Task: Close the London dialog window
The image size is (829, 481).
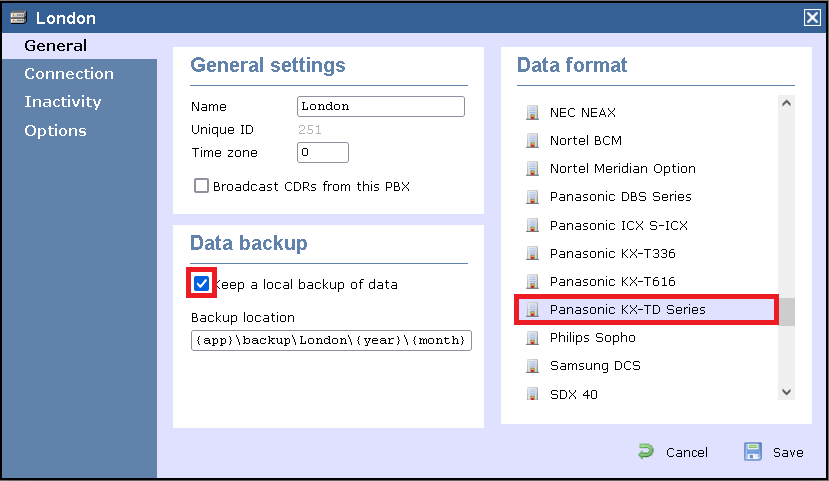Action: click(811, 17)
